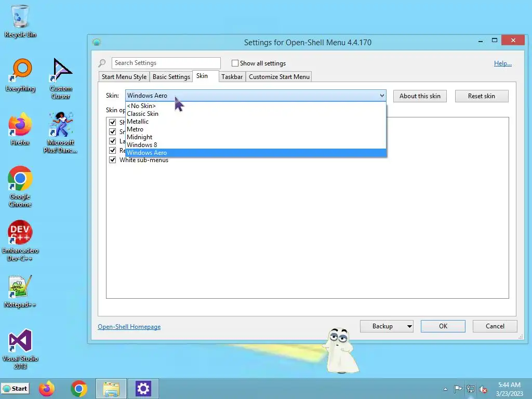532x399 pixels.
Task: Open File Explorer from the taskbar
Action: pos(111,389)
